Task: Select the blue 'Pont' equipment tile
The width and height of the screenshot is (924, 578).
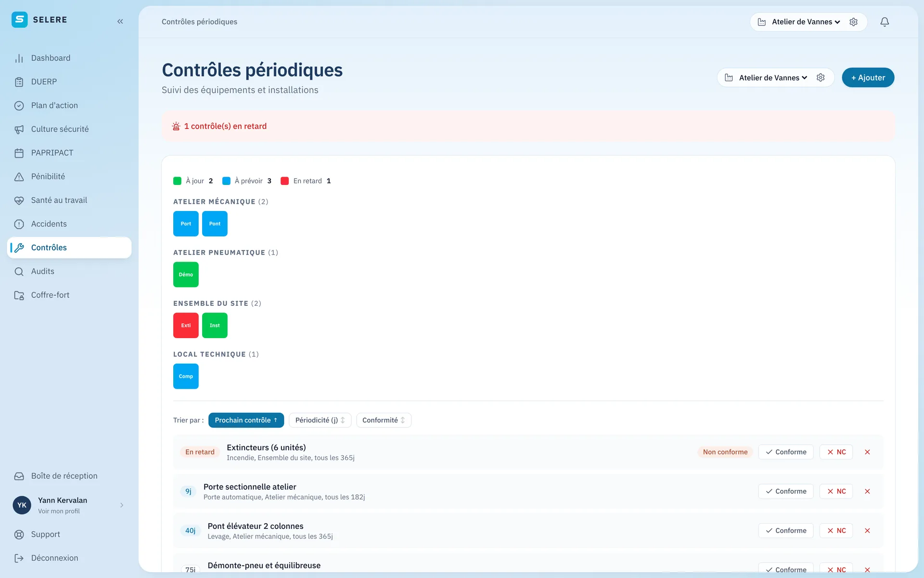Action: [215, 223]
